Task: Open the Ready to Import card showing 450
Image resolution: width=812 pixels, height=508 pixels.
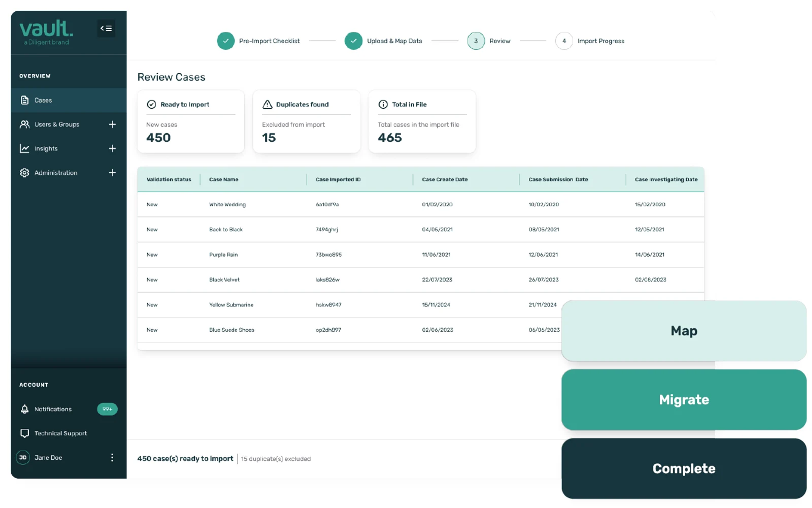Action: click(191, 121)
